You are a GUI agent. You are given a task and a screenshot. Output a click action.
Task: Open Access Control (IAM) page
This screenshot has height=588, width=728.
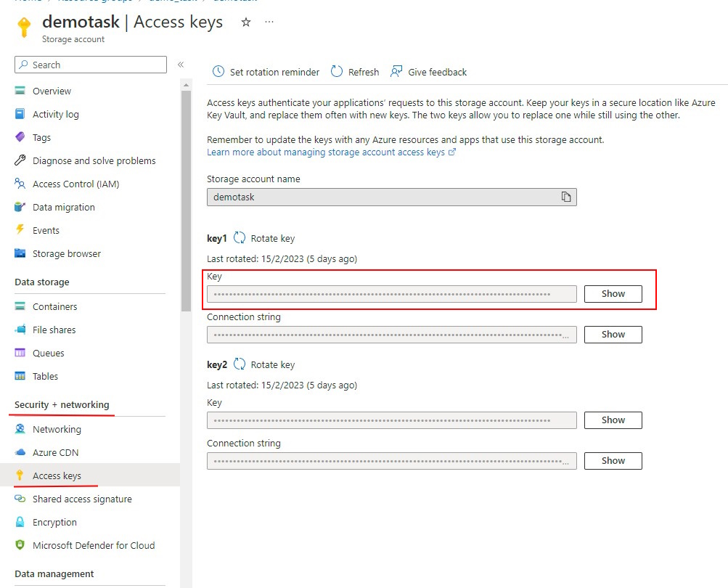pyautogui.click(x=75, y=184)
